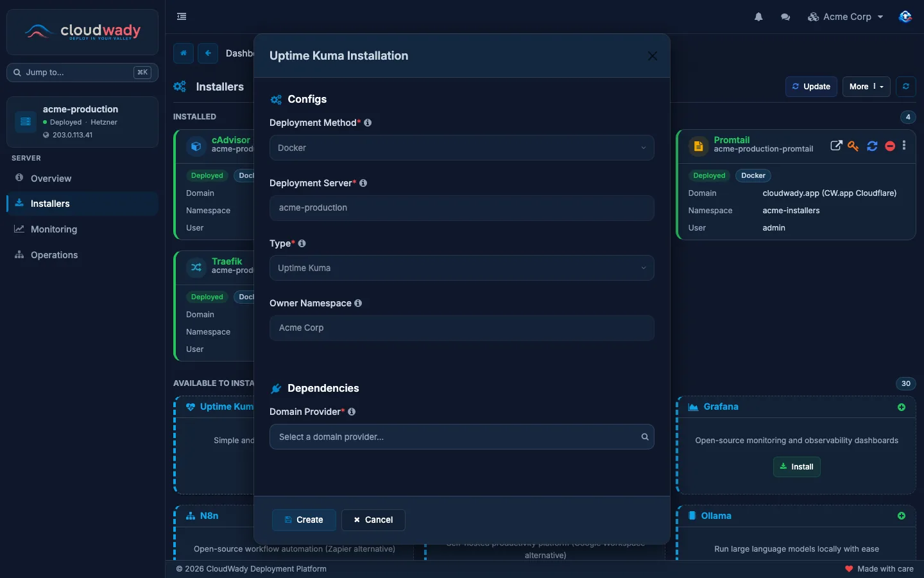This screenshot has width=924, height=578.
Task: Click the Promtail installer title
Action: pyautogui.click(x=732, y=140)
